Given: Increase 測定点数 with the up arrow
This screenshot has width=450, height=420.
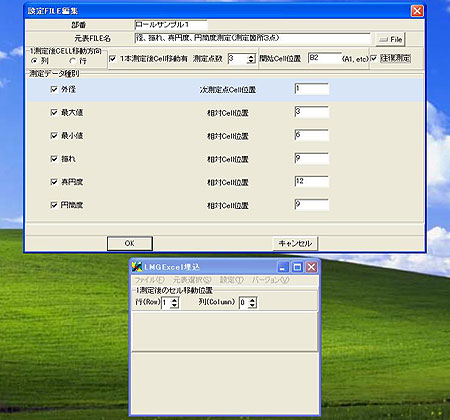Looking at the screenshot, I should coord(251,56).
